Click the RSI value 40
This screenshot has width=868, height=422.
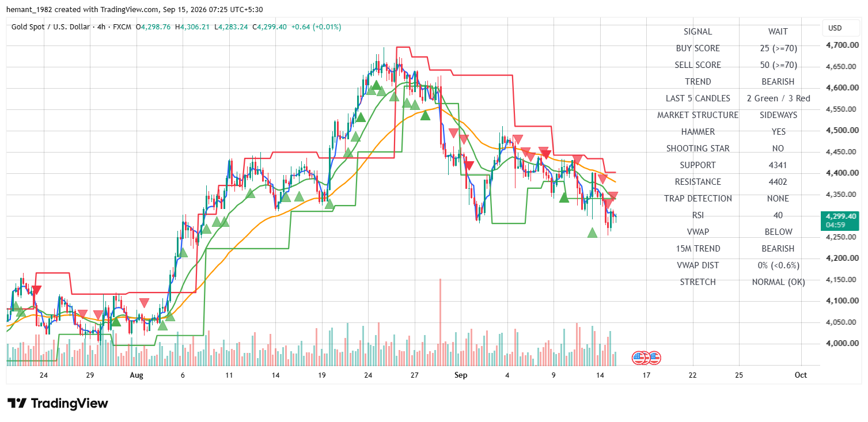tap(778, 215)
